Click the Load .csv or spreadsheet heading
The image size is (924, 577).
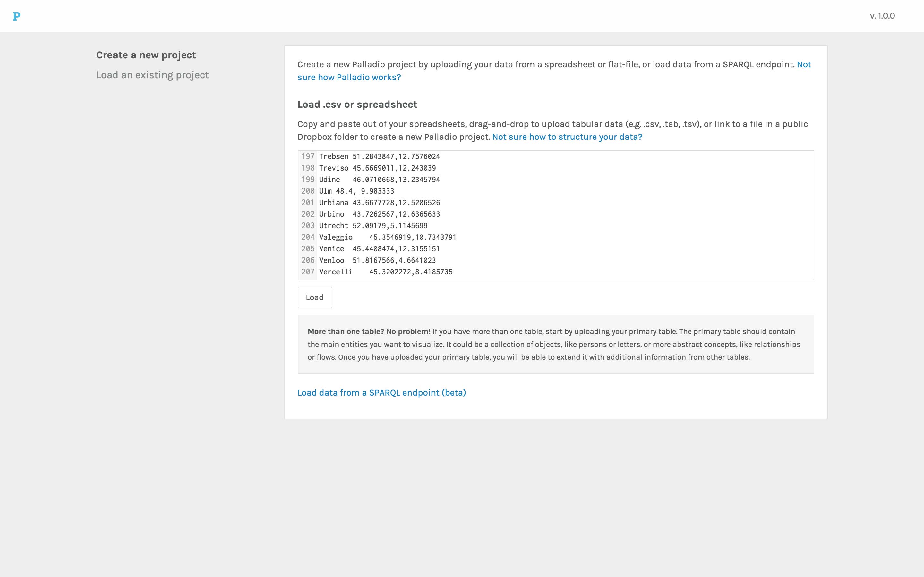coord(357,105)
